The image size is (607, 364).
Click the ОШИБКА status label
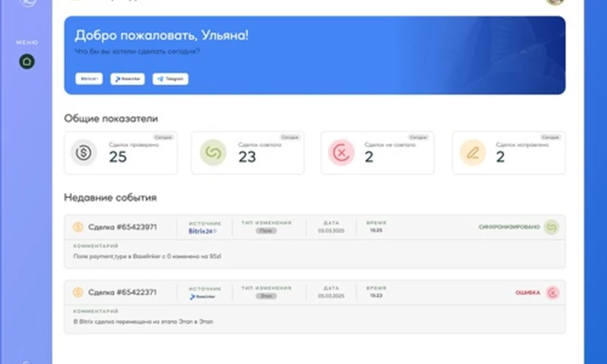pos(527,293)
